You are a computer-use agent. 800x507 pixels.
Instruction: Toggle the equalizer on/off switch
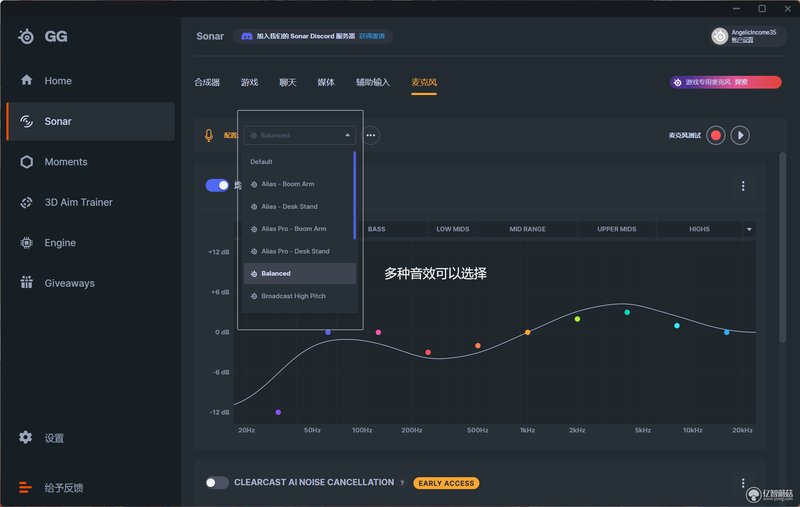[x=217, y=185]
